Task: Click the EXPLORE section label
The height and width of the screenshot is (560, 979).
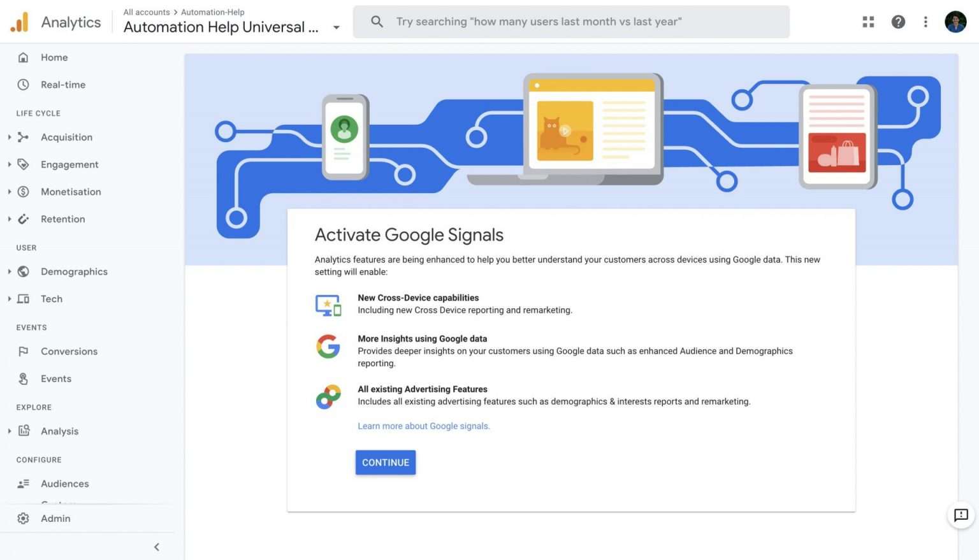Action: (x=34, y=407)
